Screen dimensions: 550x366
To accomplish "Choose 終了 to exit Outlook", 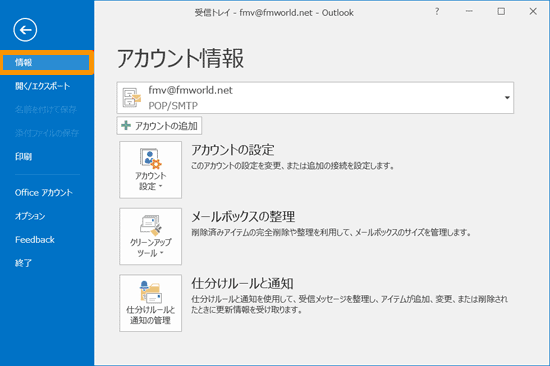I will [x=24, y=263].
